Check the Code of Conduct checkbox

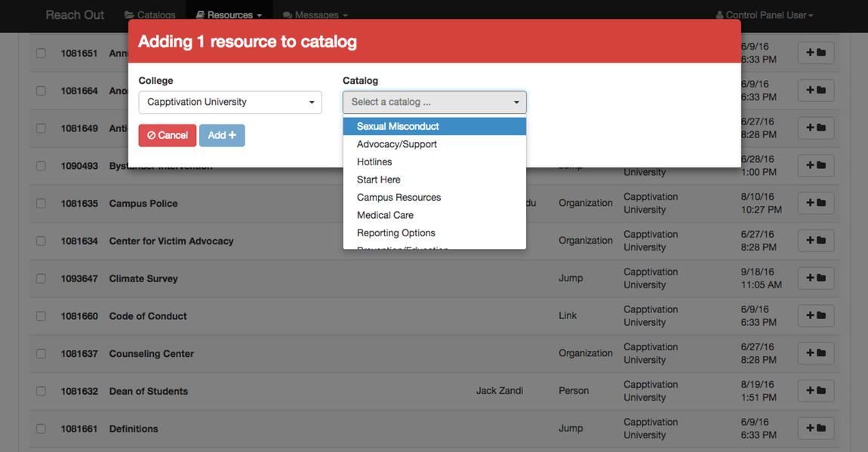41,316
